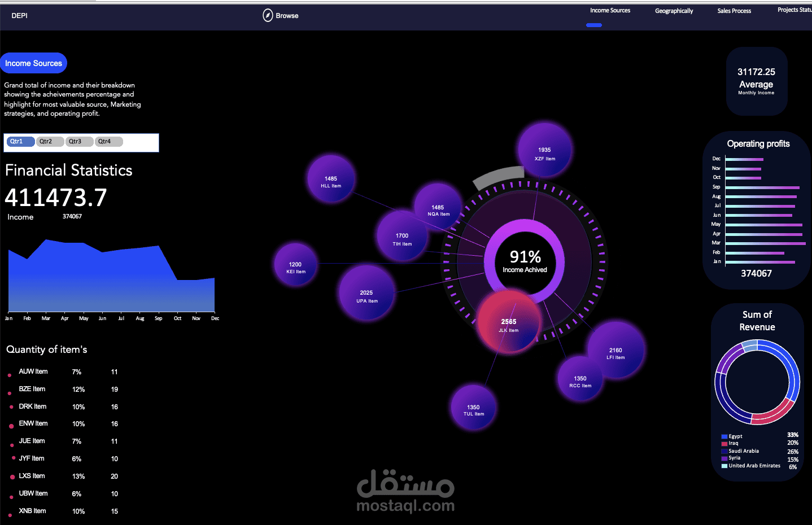Open the Sales Process tab
The image size is (812, 525).
click(734, 11)
